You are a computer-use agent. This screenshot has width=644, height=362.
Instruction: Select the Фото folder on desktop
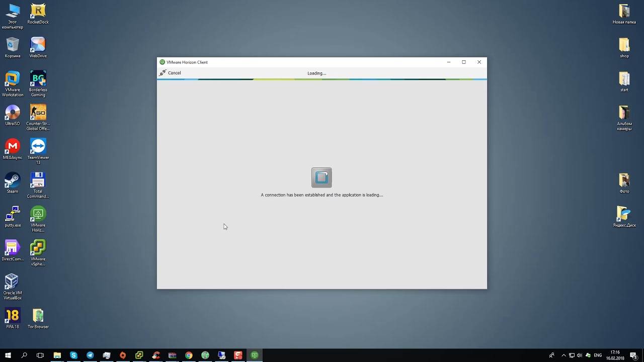(x=624, y=183)
